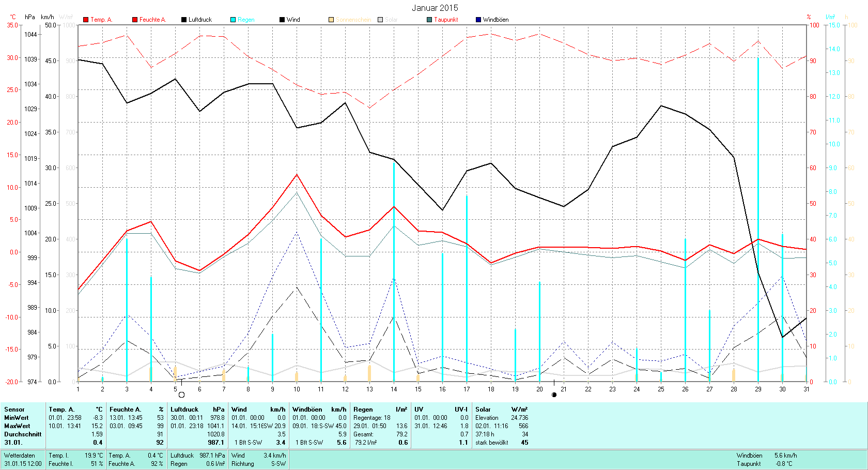Click the 'MinWert' row label
Screen dimensions: 868x470
point(17,418)
